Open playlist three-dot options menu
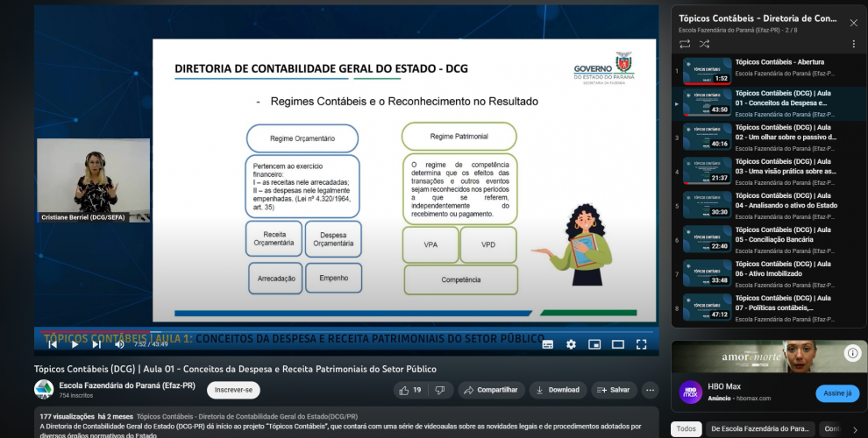 click(x=853, y=44)
